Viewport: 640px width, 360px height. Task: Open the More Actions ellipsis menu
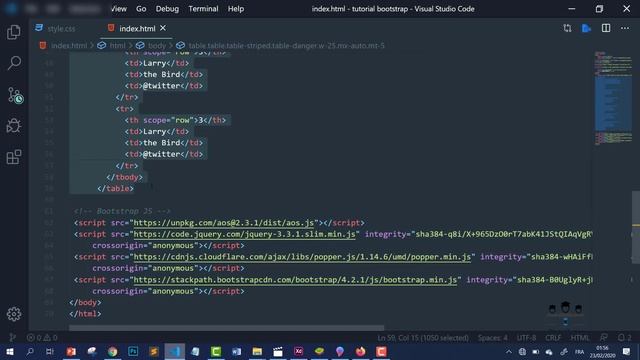click(x=625, y=28)
